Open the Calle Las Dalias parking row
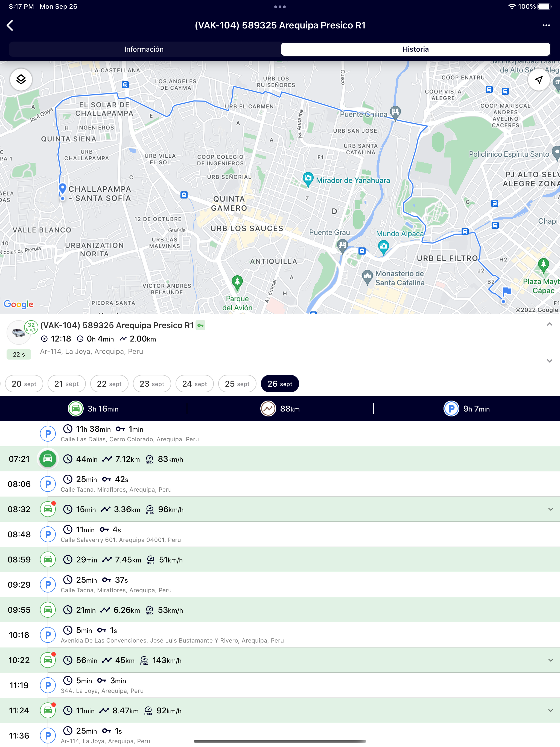The width and height of the screenshot is (560, 747). (x=280, y=434)
